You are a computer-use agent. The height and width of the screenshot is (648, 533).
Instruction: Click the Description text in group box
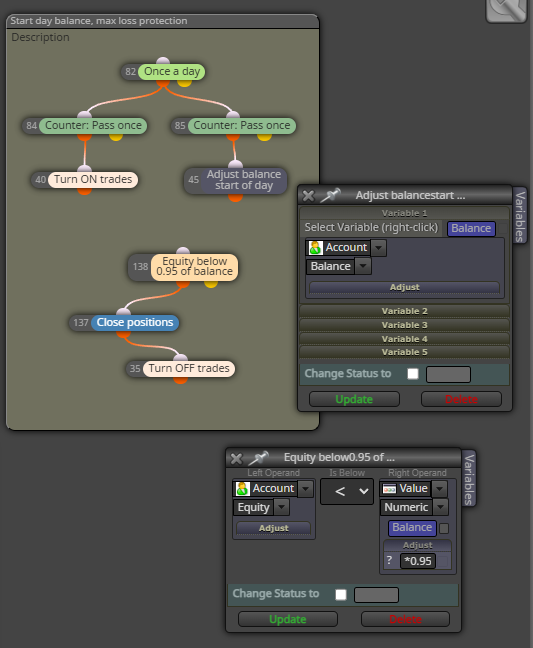(x=40, y=37)
